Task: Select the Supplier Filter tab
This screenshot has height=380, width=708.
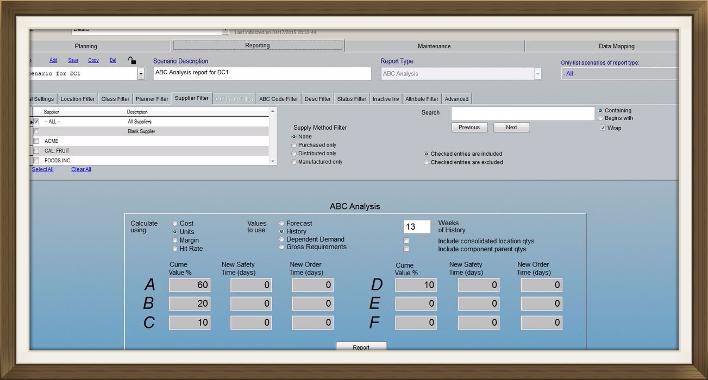Action: point(191,98)
